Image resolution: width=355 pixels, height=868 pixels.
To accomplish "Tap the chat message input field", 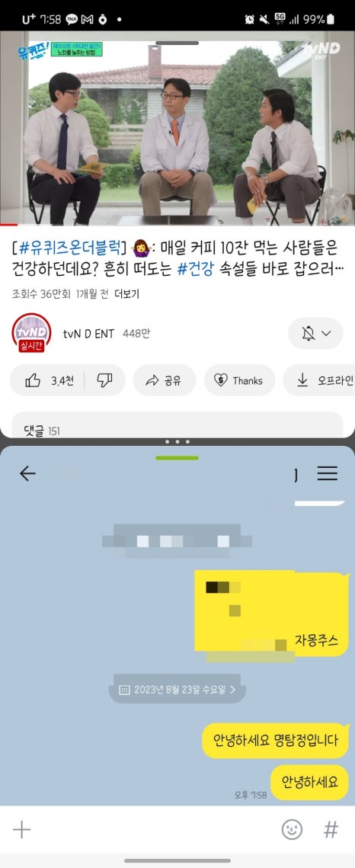I will 155,829.
